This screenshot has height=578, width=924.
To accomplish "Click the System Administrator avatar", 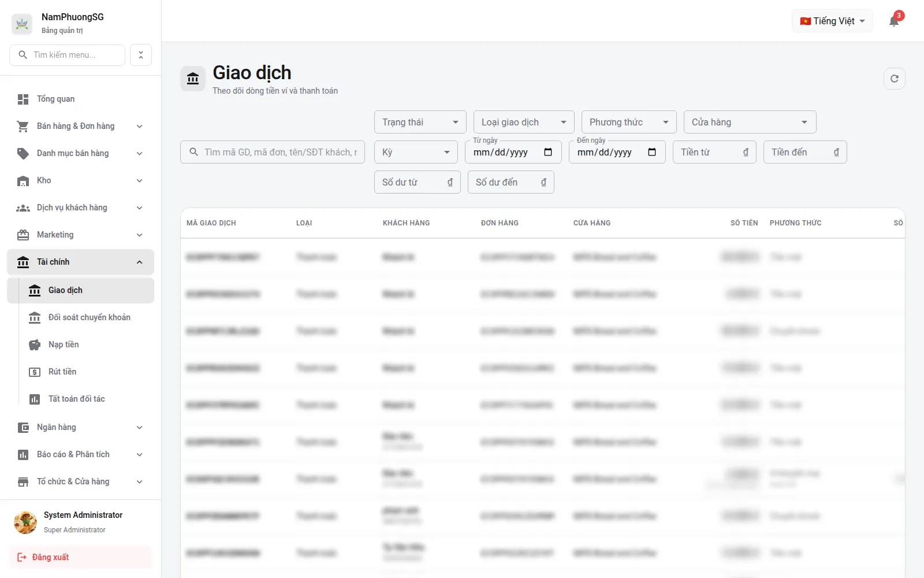I will coord(25,522).
